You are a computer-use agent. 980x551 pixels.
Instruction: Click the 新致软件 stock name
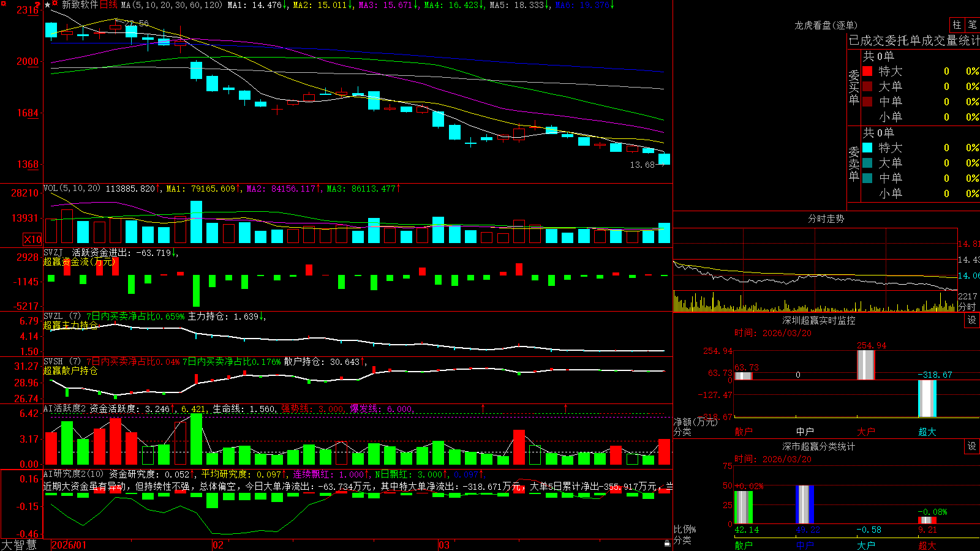[x=80, y=5]
